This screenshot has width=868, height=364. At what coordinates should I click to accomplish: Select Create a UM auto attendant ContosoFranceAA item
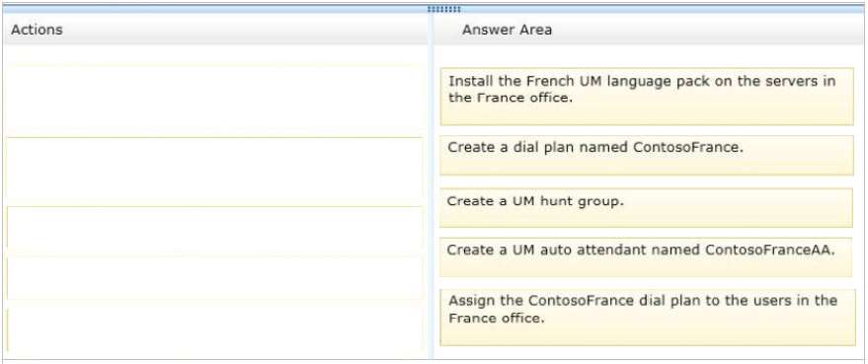(646, 257)
